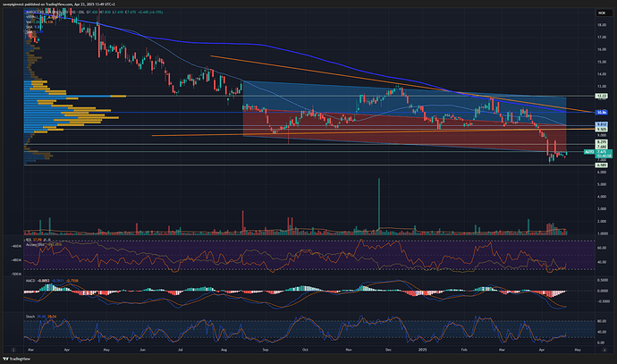Image resolution: width=617 pixels, height=364 pixels.
Task: Click the SMA legend line in chart
Action: pyautogui.click(x=31, y=28)
